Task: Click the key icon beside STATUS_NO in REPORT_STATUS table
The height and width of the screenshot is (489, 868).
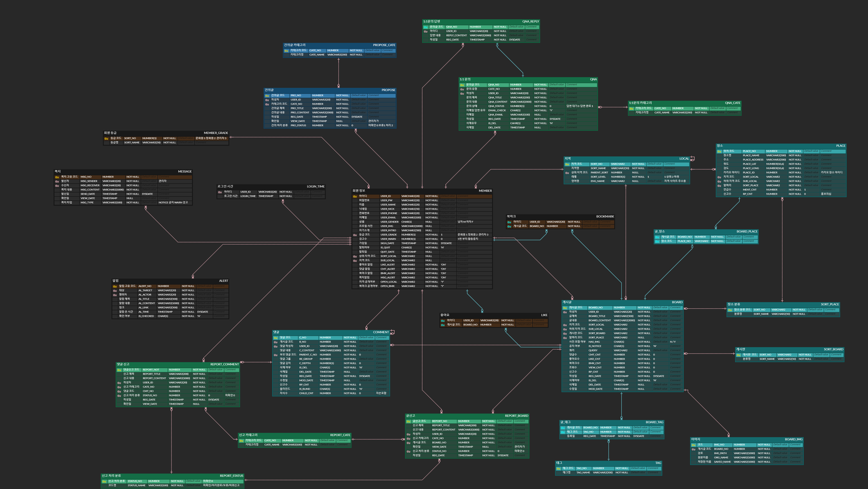Action: click(104, 481)
